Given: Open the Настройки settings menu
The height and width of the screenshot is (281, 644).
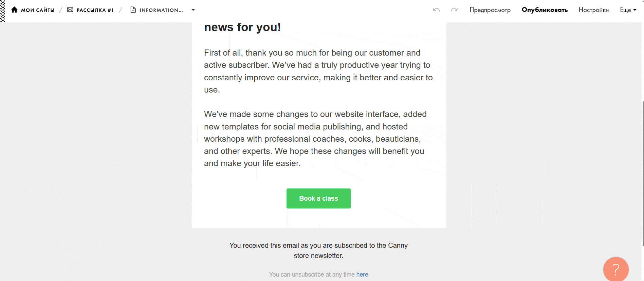Looking at the screenshot, I should pyautogui.click(x=593, y=10).
